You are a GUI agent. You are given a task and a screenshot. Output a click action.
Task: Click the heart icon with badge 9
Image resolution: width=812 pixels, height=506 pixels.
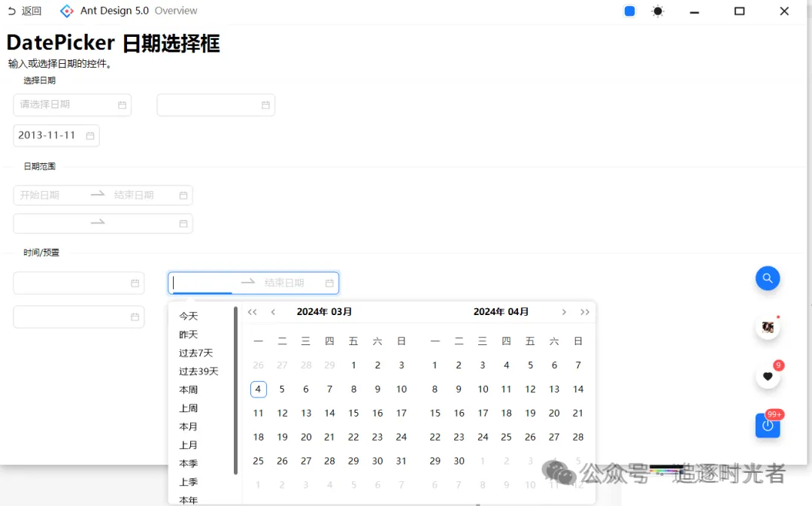(767, 377)
